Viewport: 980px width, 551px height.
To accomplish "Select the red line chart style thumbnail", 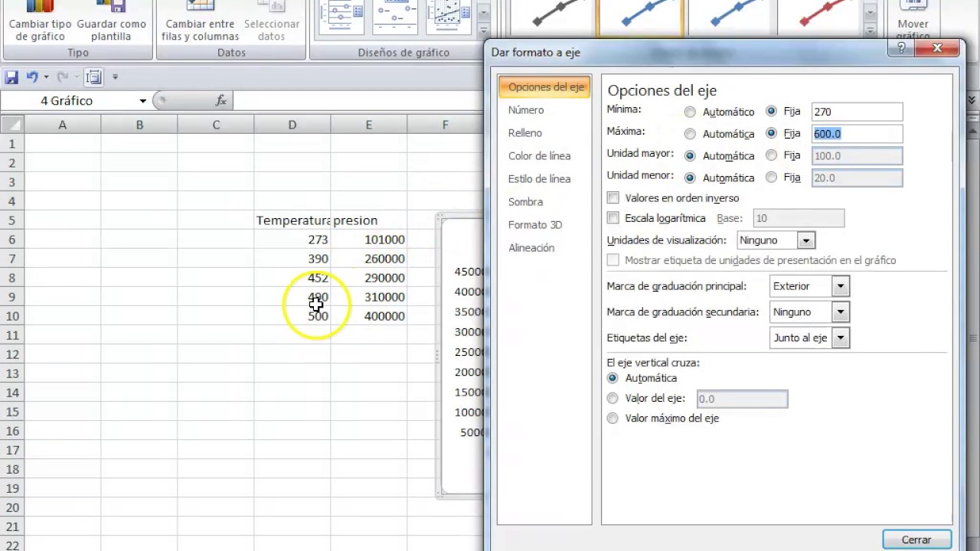I will pos(826,17).
